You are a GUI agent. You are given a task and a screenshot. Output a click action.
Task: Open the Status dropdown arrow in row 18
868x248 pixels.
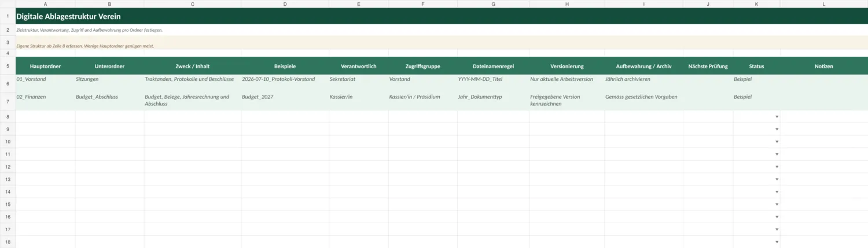click(777, 242)
